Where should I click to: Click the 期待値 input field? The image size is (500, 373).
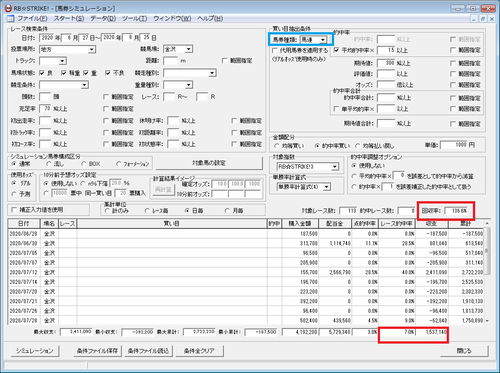386,63
